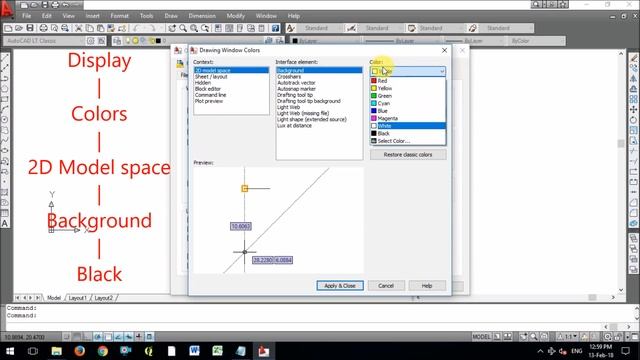Viewport: 640px width, 360px height.
Task: Open Excel from the taskbar
Action: point(218,351)
